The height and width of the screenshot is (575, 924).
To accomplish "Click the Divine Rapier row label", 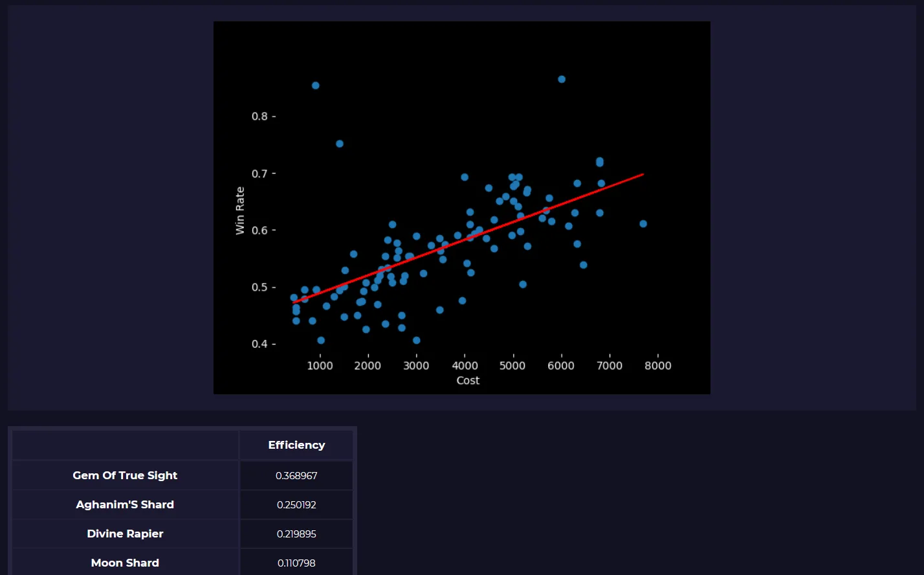I will pyautogui.click(x=125, y=533).
